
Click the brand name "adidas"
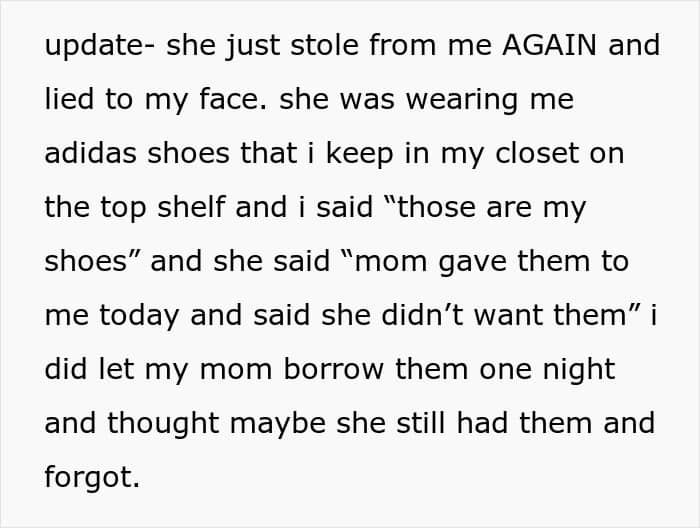[90, 153]
